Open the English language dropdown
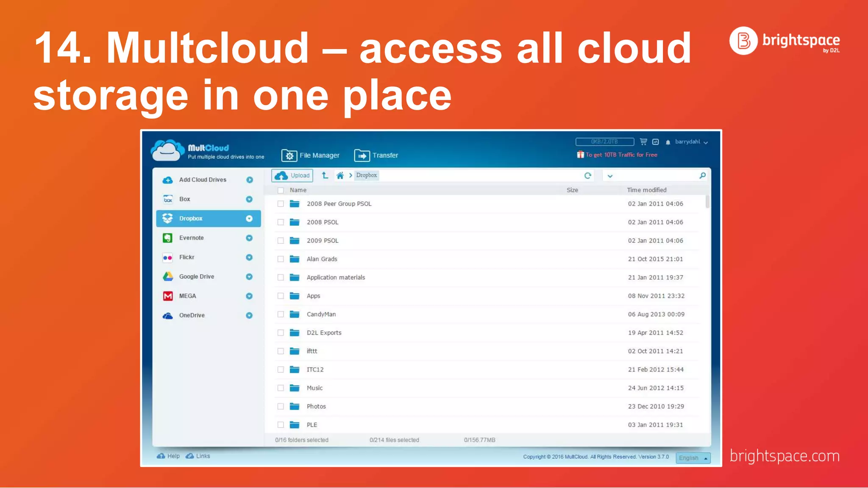868x488 pixels. coord(693,458)
